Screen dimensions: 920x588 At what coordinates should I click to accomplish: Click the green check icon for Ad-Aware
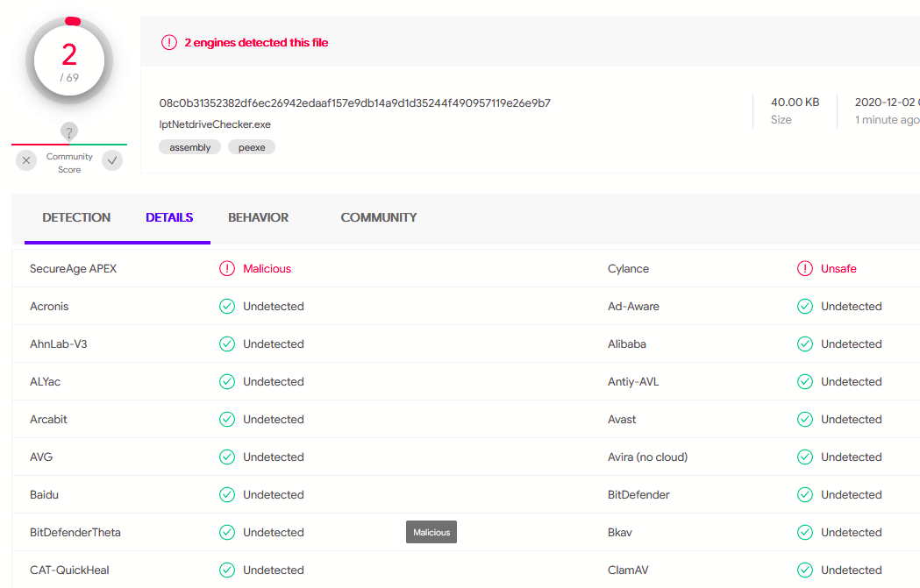(805, 306)
